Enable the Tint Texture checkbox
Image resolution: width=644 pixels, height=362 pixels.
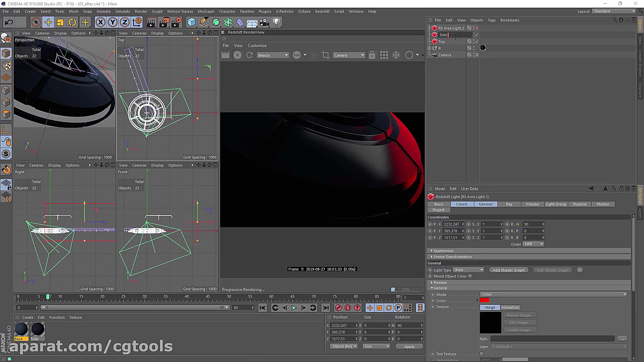click(x=482, y=354)
